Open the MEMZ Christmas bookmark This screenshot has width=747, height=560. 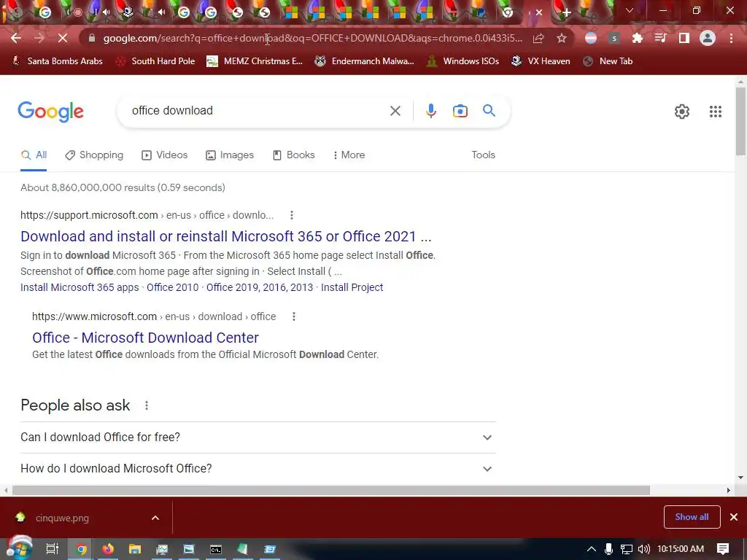pyautogui.click(x=255, y=61)
